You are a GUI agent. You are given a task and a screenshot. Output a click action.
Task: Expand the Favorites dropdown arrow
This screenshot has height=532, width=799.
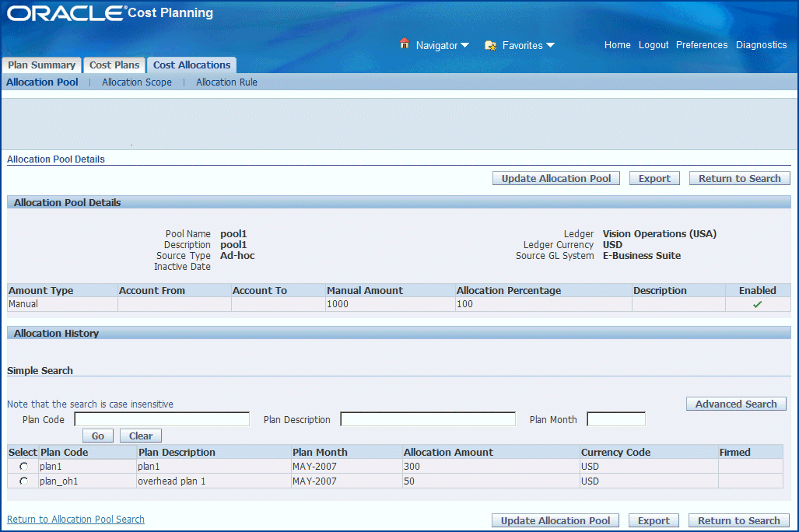(x=550, y=45)
